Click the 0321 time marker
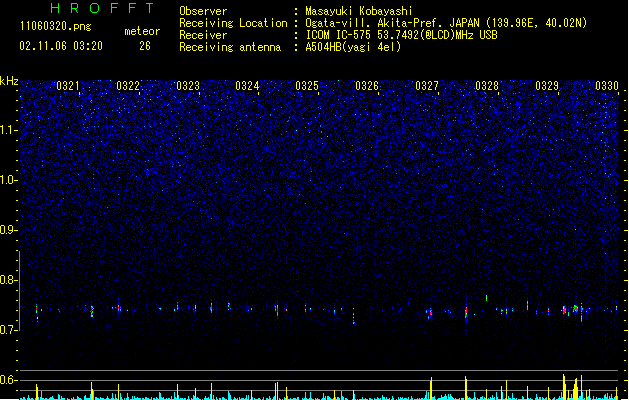Viewport: 629px width, 400px height. click(68, 86)
